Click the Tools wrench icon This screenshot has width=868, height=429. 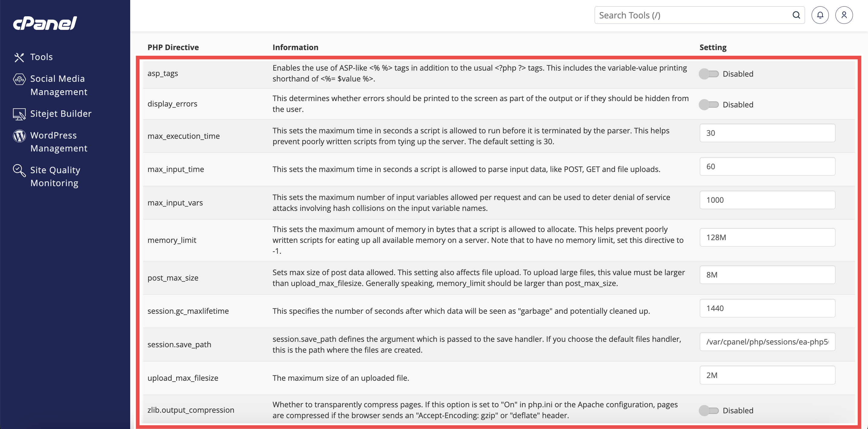point(19,57)
